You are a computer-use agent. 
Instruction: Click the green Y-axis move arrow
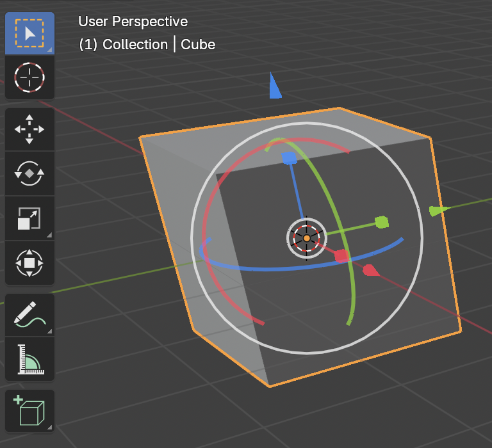(x=436, y=211)
